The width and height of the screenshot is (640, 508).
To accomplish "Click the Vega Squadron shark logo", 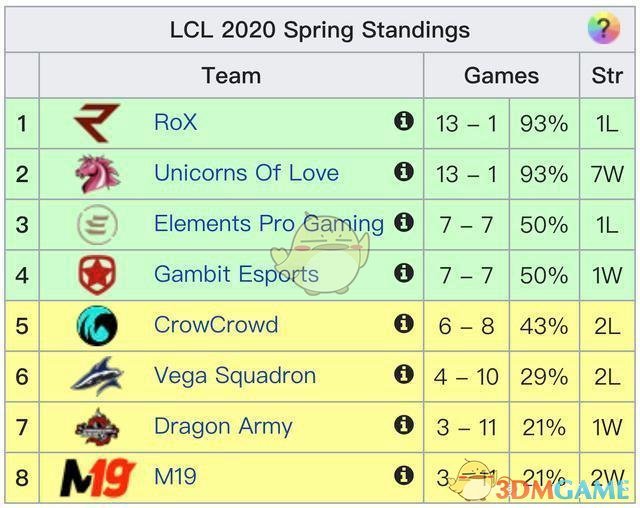I will point(97,376).
